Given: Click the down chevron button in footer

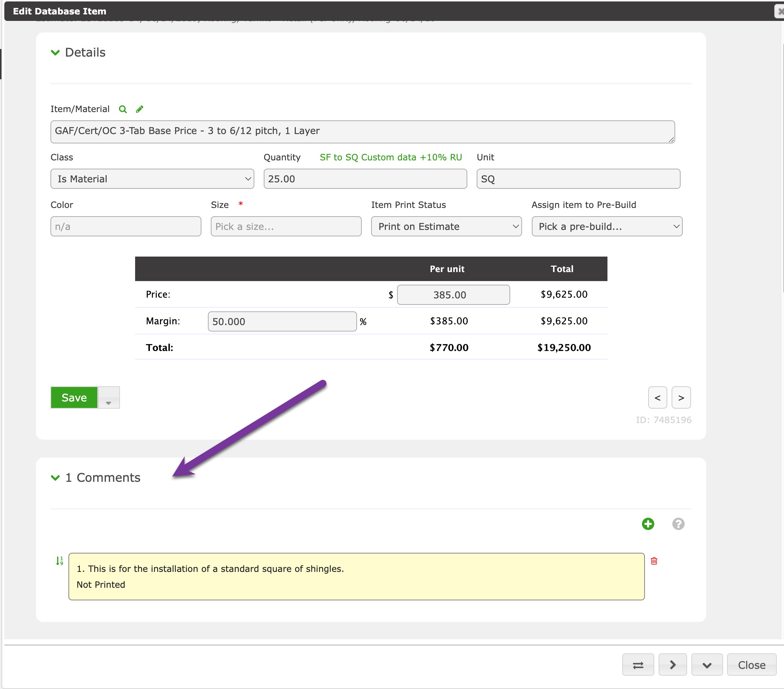Looking at the screenshot, I should (707, 665).
